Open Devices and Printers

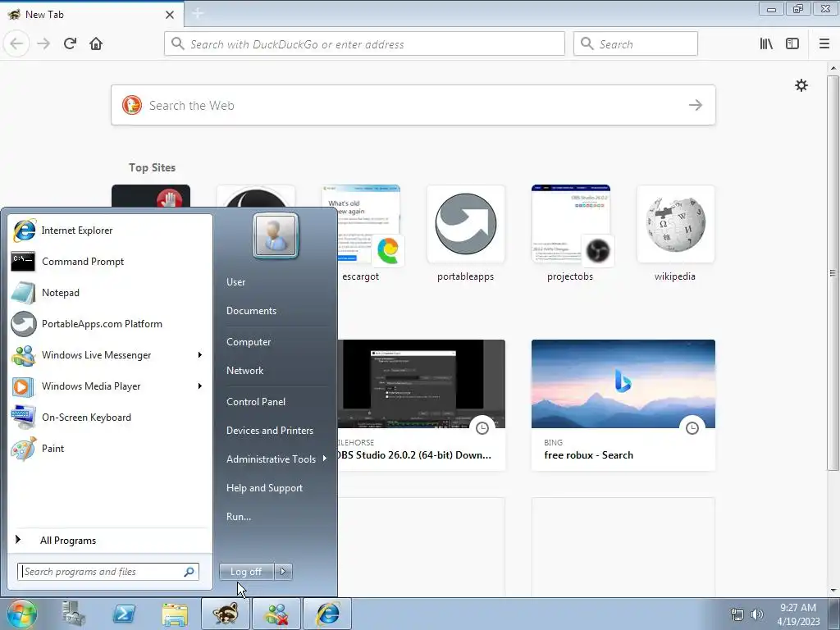(269, 431)
